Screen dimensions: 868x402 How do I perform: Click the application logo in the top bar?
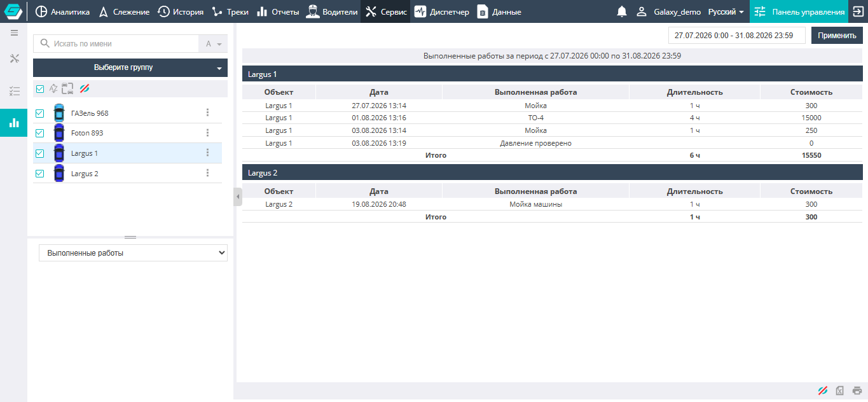click(x=13, y=11)
